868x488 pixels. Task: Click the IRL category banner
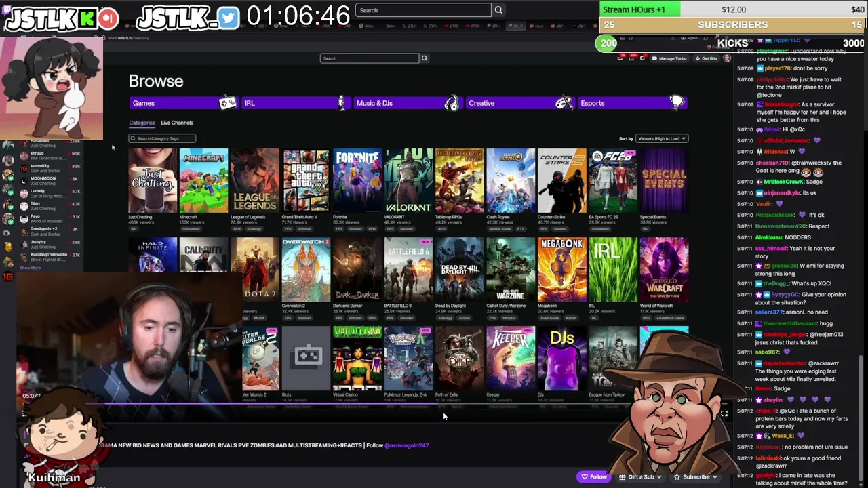[295, 103]
